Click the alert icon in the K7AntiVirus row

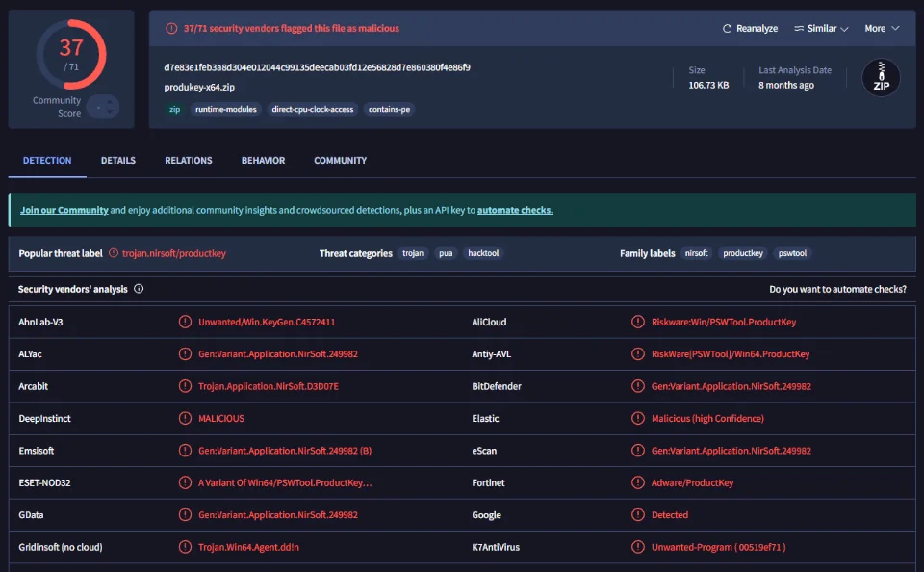[x=637, y=547]
